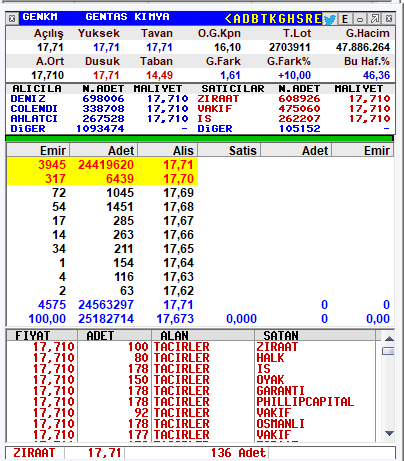Screen dimensions: 404x461
Task: Select the 17,67 bid level
Action: [x=102, y=221]
